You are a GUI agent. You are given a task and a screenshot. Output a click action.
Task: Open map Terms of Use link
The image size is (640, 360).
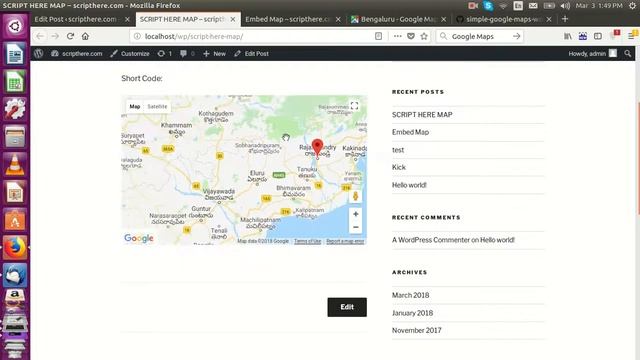[307, 241]
